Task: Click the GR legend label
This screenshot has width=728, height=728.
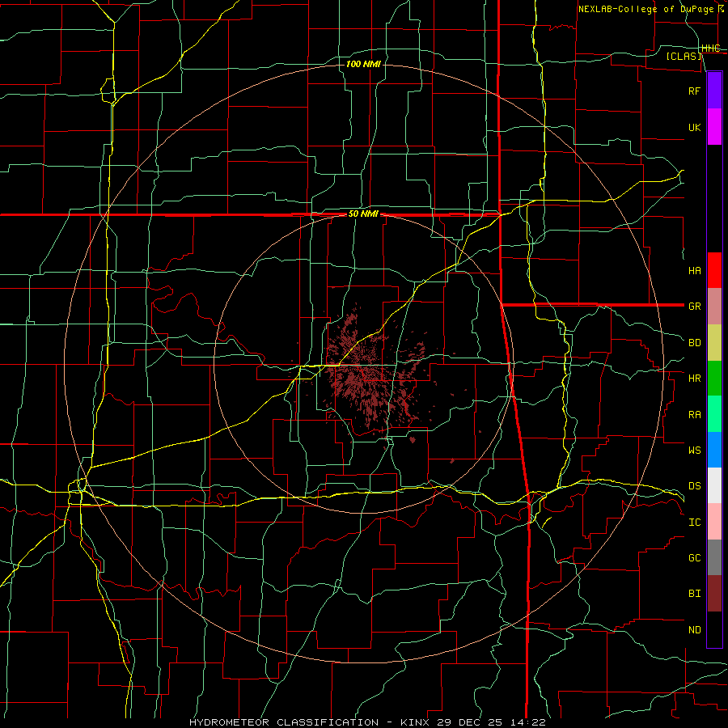Action: [694, 307]
